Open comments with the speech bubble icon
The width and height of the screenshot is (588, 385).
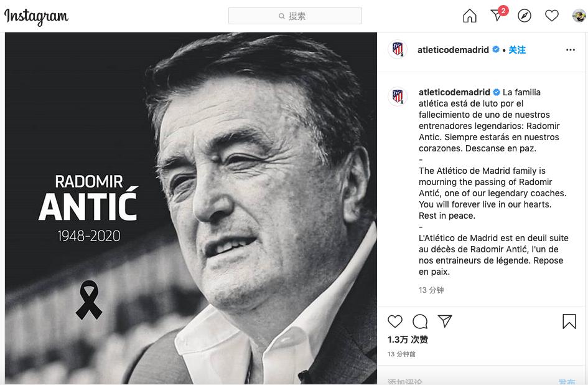pyautogui.click(x=419, y=321)
